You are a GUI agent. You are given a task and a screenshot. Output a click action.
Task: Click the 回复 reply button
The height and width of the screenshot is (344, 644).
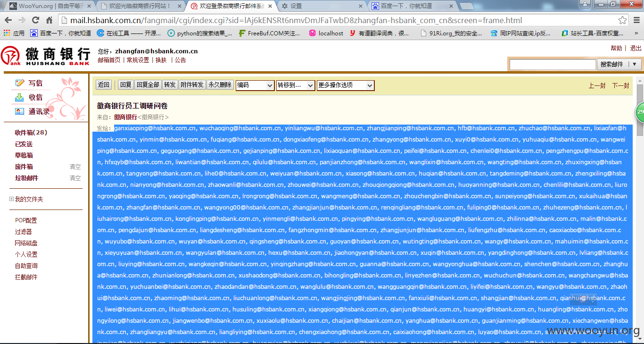coord(126,85)
